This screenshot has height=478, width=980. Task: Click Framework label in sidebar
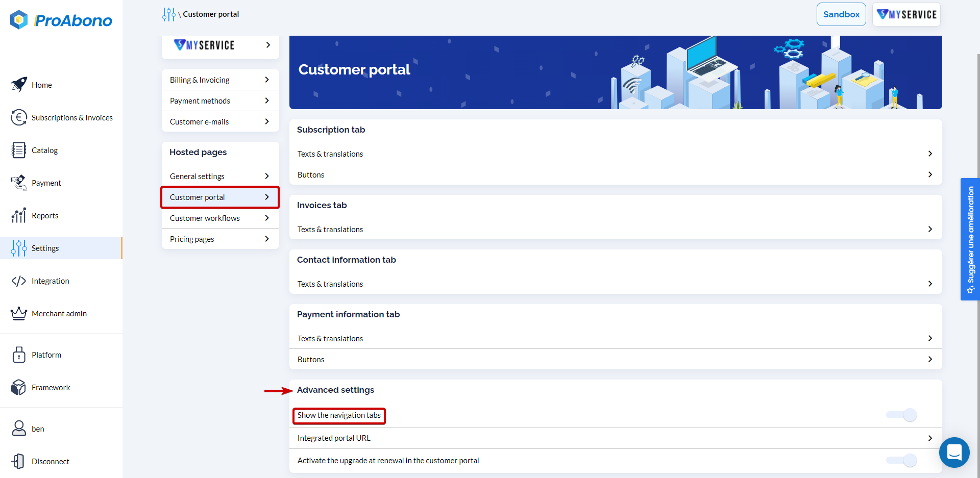coord(51,388)
